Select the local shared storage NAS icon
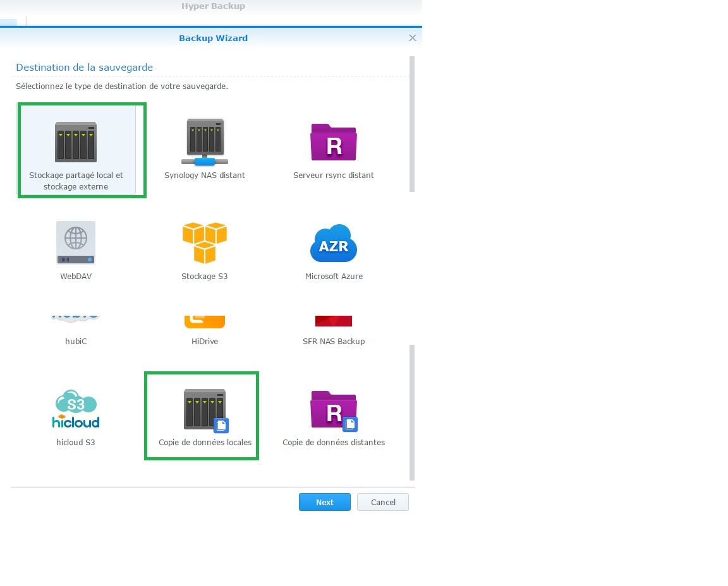This screenshot has height=586, width=728. click(x=76, y=142)
